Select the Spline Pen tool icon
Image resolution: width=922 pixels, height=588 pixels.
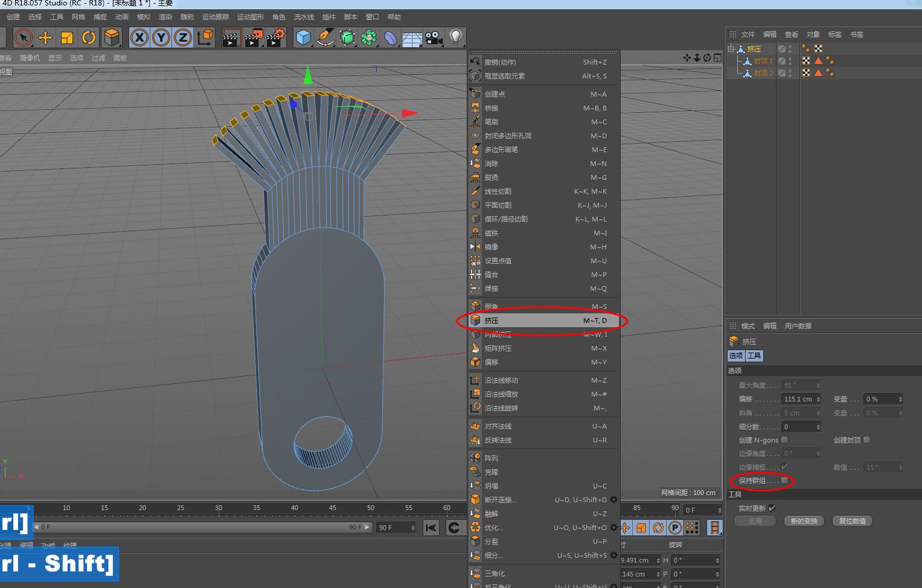pos(325,38)
